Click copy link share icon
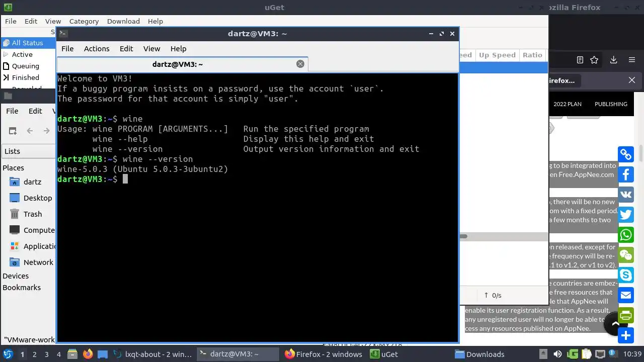The height and width of the screenshot is (362, 644). coord(626,154)
